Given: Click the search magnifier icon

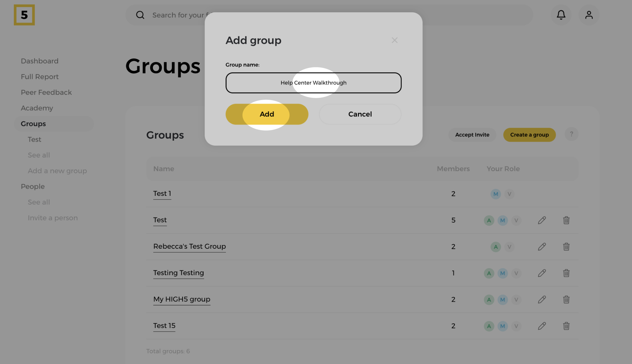Looking at the screenshot, I should coord(140,15).
